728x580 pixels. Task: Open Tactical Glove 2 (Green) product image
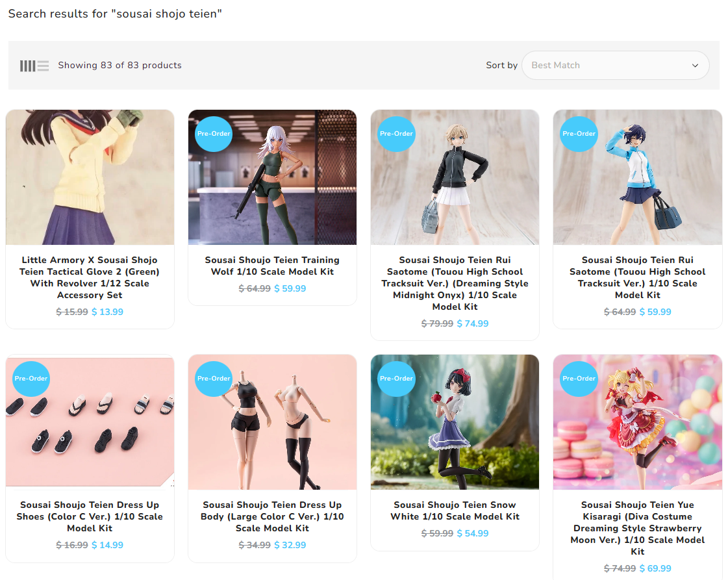pos(90,177)
